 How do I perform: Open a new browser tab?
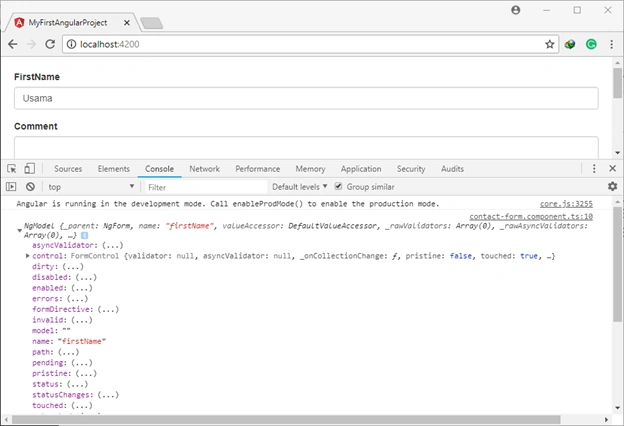coord(152,23)
